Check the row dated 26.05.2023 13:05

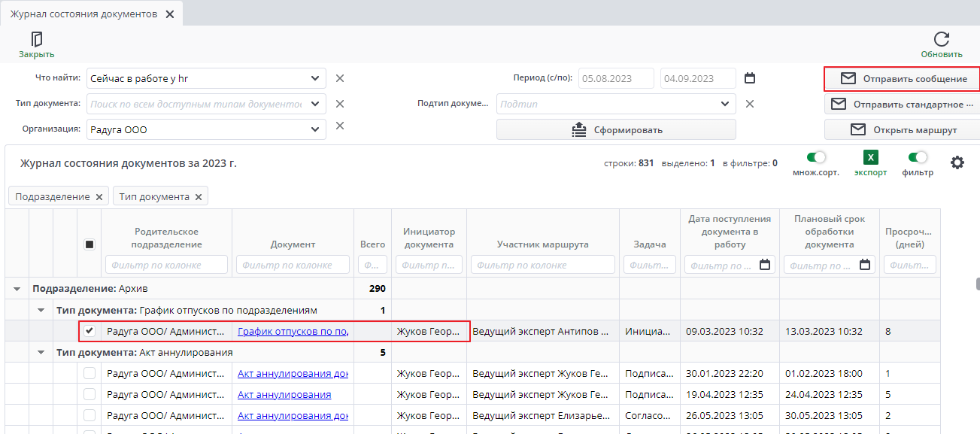90,415
